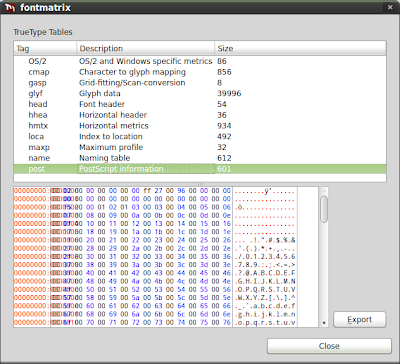The image size is (400, 364).
Task: Click 'Horizontal metrics' description
Action: coord(114,126)
